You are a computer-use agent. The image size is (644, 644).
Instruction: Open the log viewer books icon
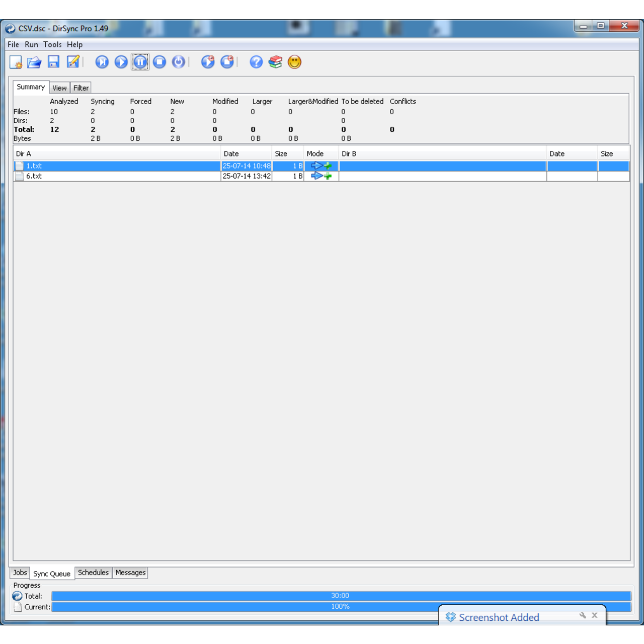click(x=275, y=62)
